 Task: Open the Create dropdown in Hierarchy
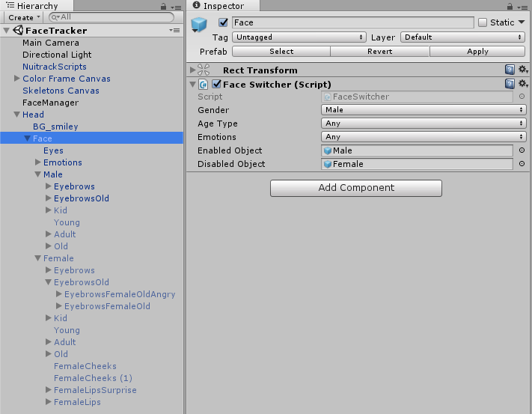pos(24,17)
